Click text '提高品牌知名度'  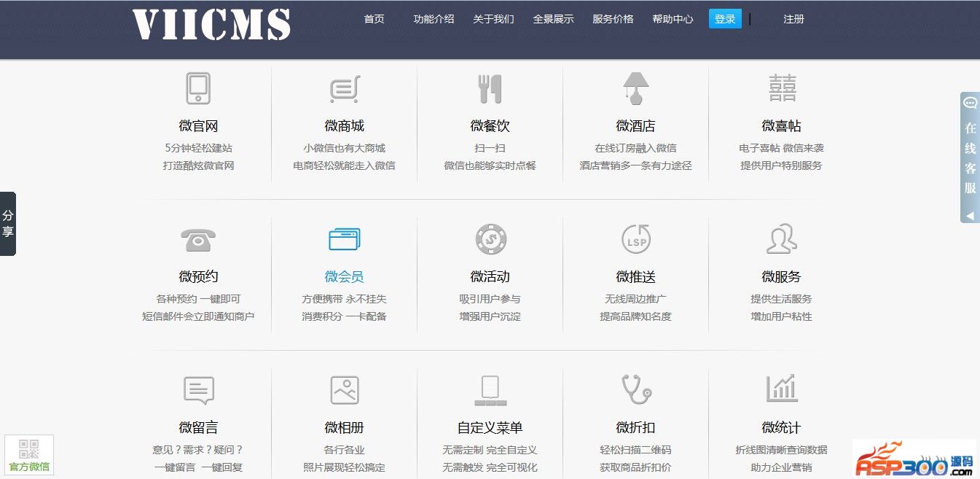click(635, 316)
